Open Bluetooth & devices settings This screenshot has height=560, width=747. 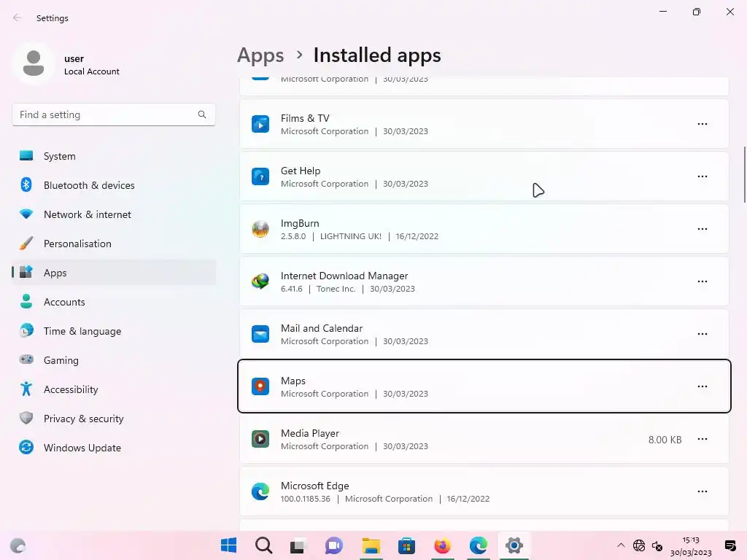(113, 185)
